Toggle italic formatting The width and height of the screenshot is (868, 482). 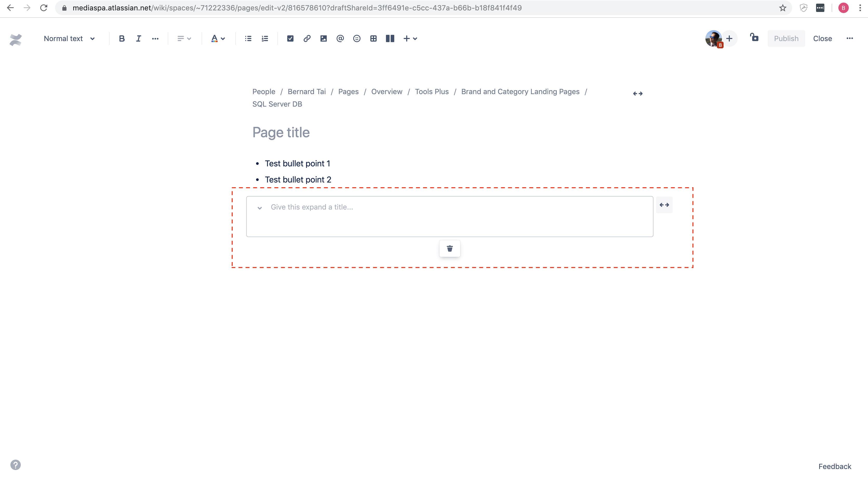138,38
